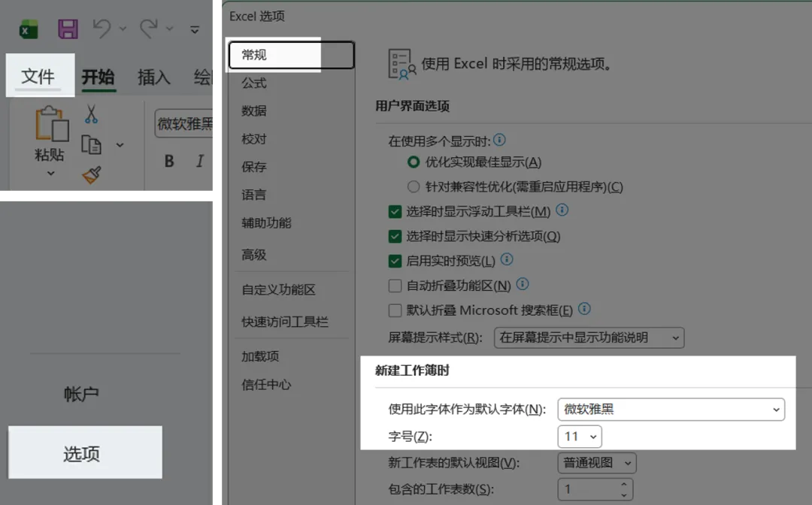This screenshot has width=812, height=505.
Task: Open Customize Quick Access Toolbar dropdown
Action: [x=195, y=29]
